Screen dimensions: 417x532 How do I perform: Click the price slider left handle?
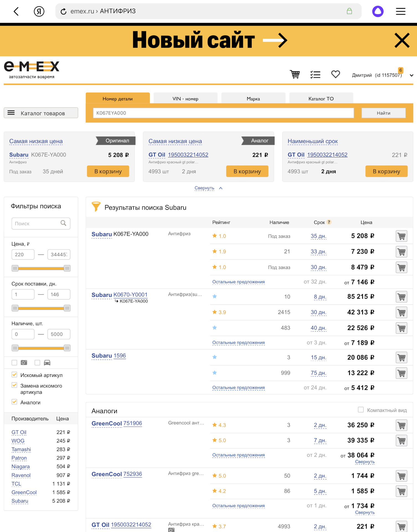click(15, 268)
